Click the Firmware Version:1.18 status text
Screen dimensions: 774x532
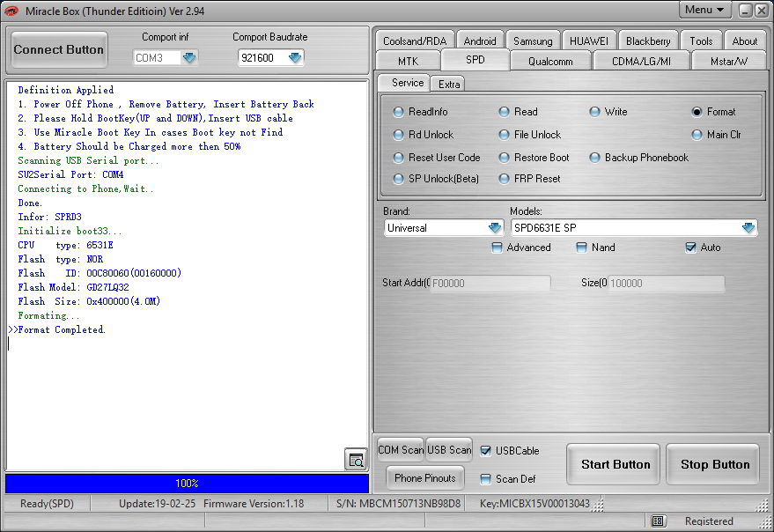click(254, 503)
